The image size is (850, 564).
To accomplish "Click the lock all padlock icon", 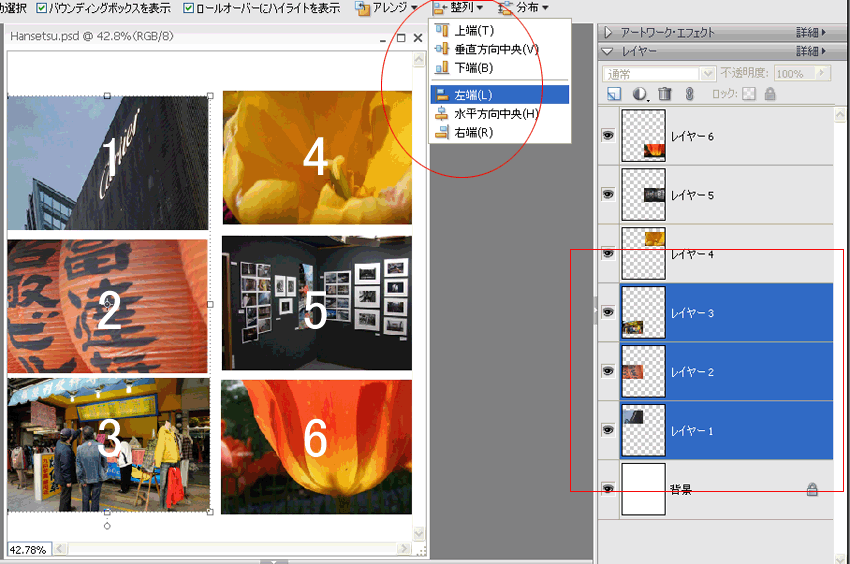I will pos(769,94).
